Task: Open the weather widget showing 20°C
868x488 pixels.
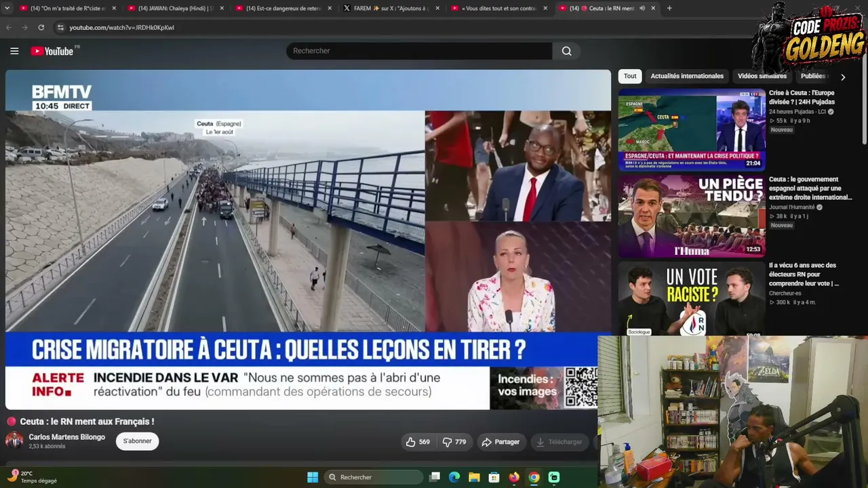Action: point(33,477)
